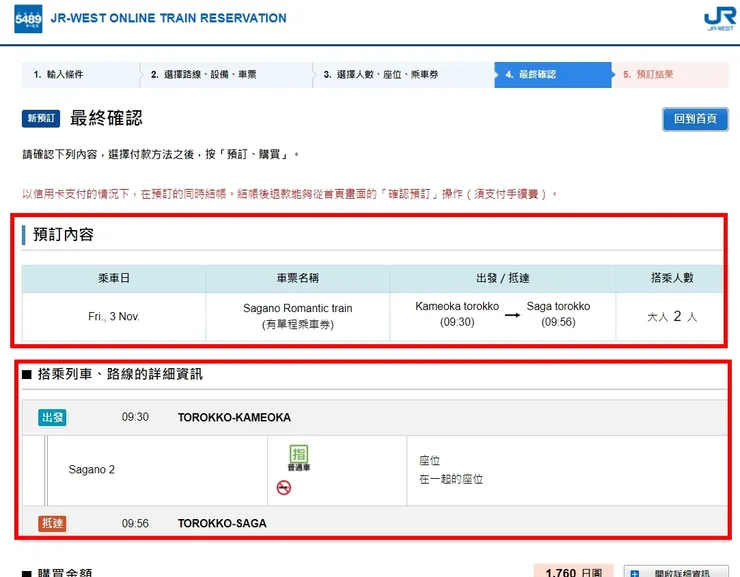
Task: Click the 車票名稱 column header
Action: click(x=298, y=278)
